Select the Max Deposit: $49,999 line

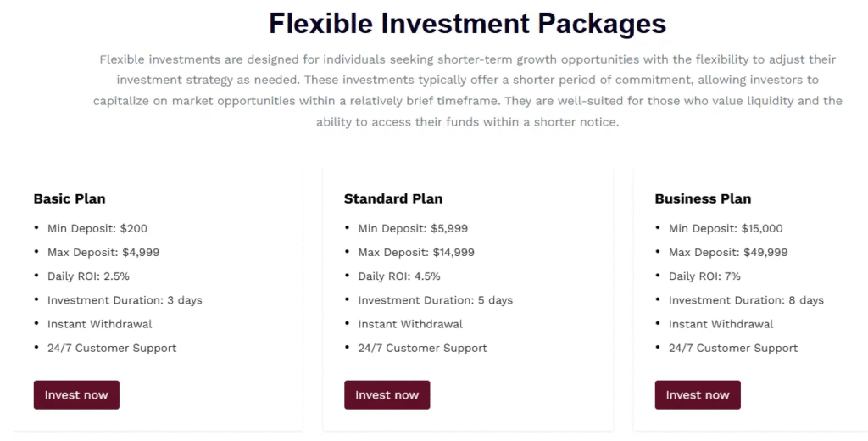[x=728, y=252]
